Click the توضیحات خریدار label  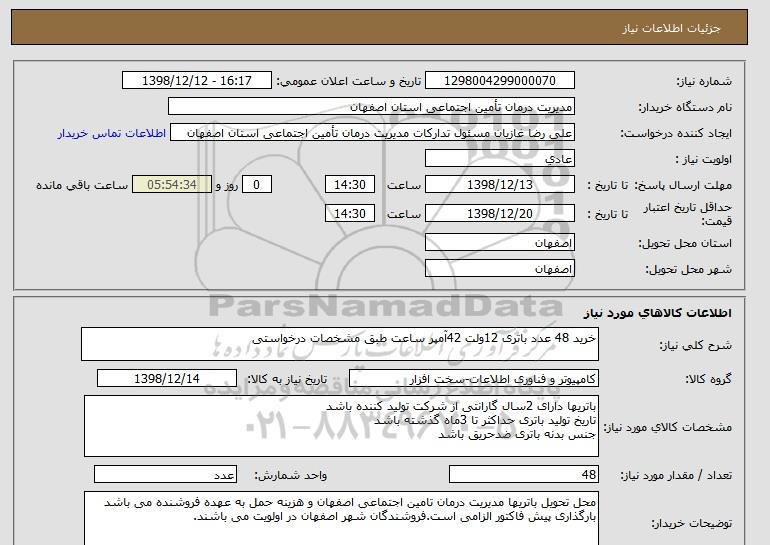click(691, 523)
